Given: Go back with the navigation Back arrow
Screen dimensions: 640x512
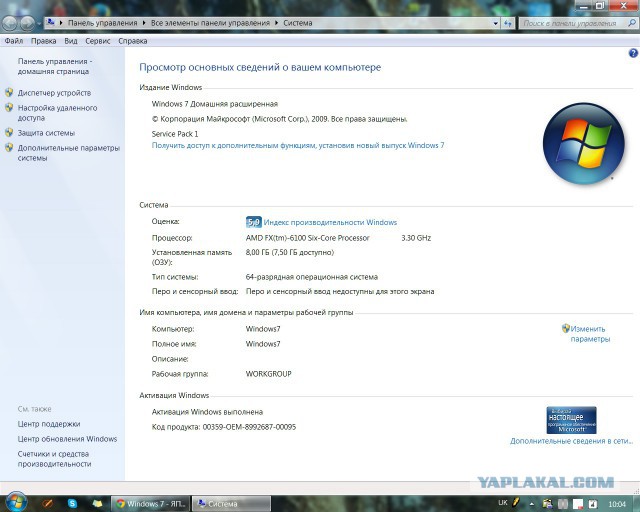Looking at the screenshot, I should [9, 23].
